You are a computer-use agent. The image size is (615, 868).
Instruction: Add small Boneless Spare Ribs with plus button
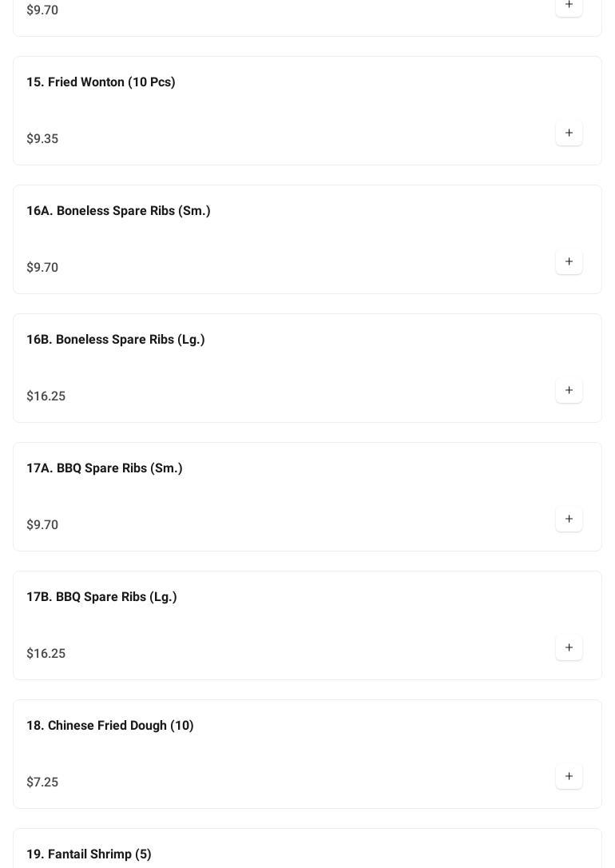(569, 262)
